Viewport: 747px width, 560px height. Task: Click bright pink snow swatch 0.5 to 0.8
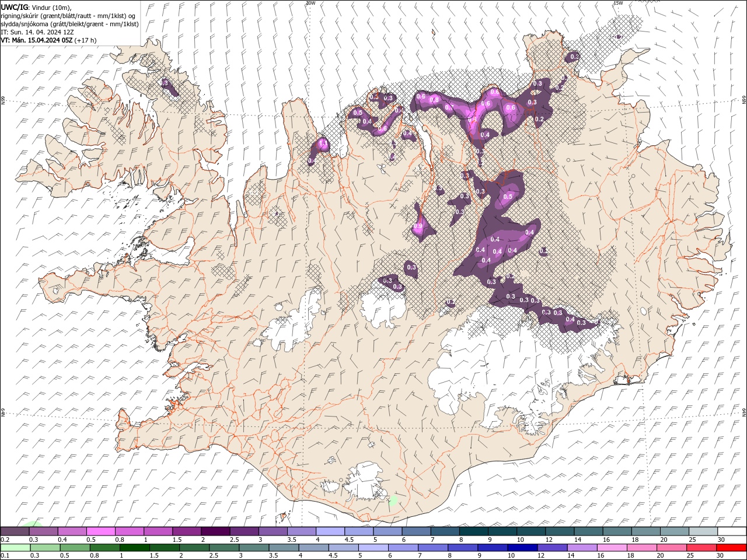101,531
